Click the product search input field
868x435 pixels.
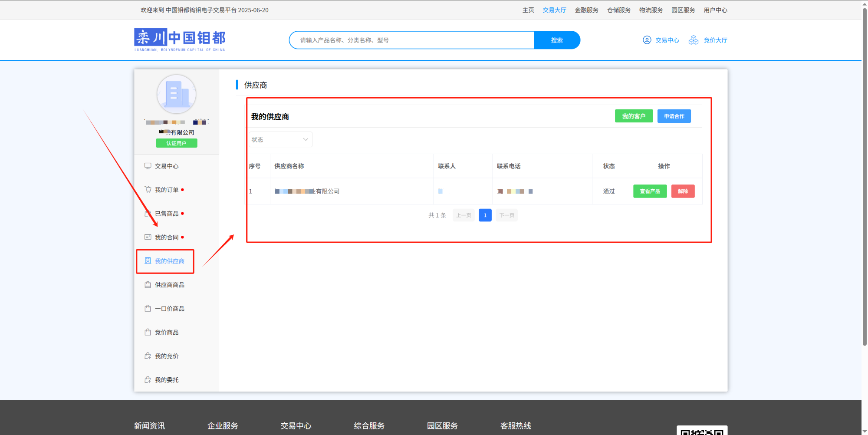pyautogui.click(x=412, y=40)
